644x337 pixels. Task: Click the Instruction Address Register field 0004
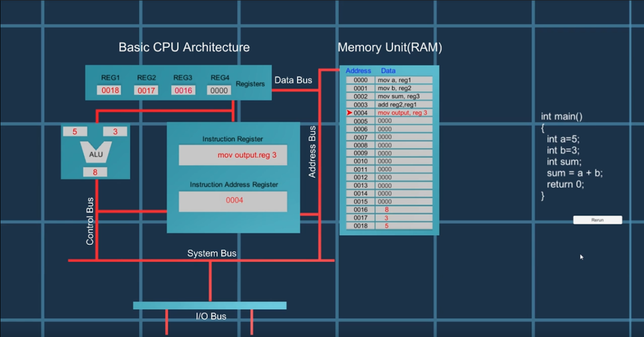pyautogui.click(x=233, y=201)
